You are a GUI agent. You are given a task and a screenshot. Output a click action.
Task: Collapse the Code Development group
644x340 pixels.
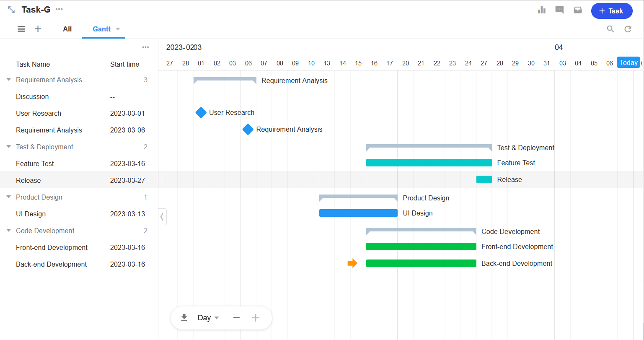coord(9,231)
